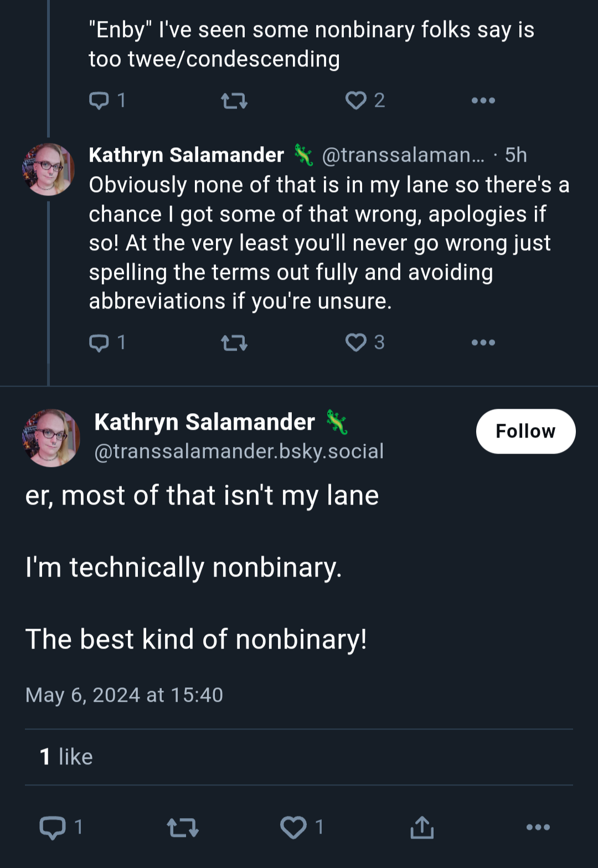The height and width of the screenshot is (868, 598).
Task: Repost the "Enby" post
Action: tap(234, 100)
